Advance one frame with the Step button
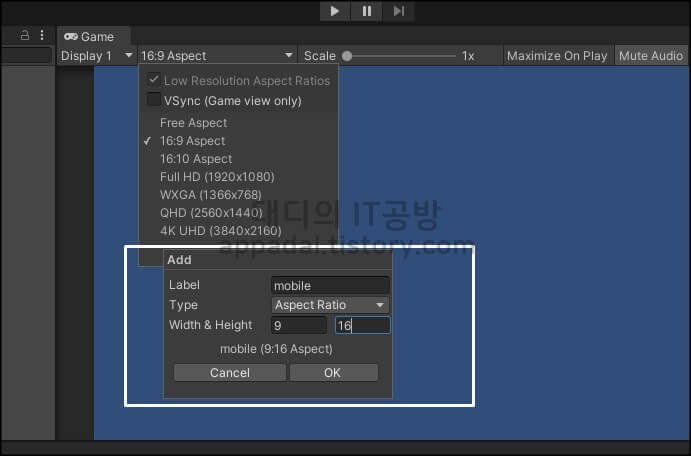This screenshot has width=691, height=456. (x=398, y=11)
